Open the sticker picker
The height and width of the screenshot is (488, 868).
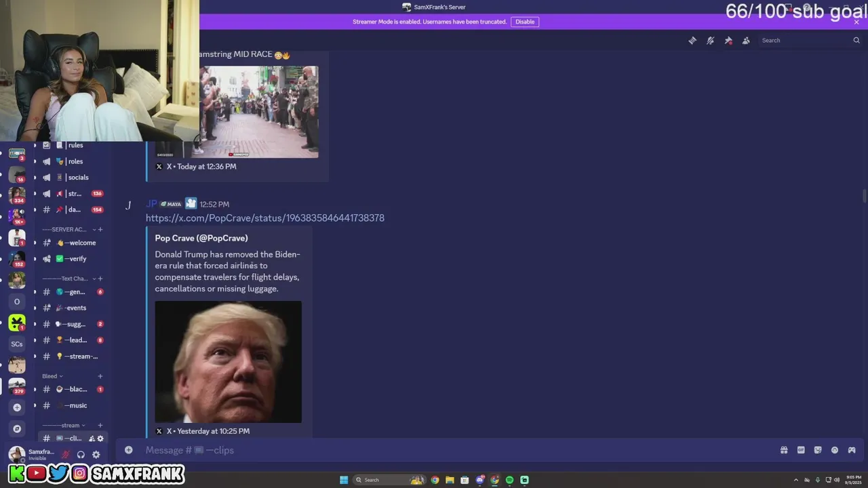click(x=818, y=450)
